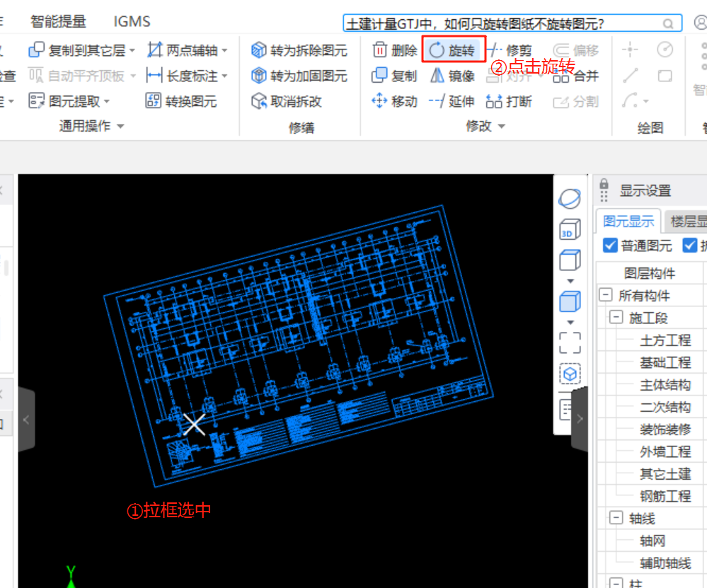Click the 分割 split tool

pyautogui.click(x=576, y=102)
